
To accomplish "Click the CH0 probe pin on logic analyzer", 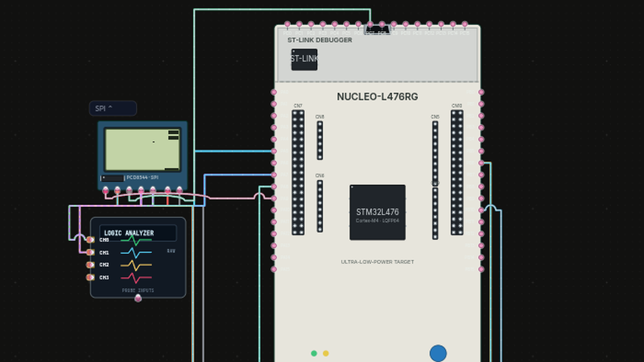I will point(90,240).
